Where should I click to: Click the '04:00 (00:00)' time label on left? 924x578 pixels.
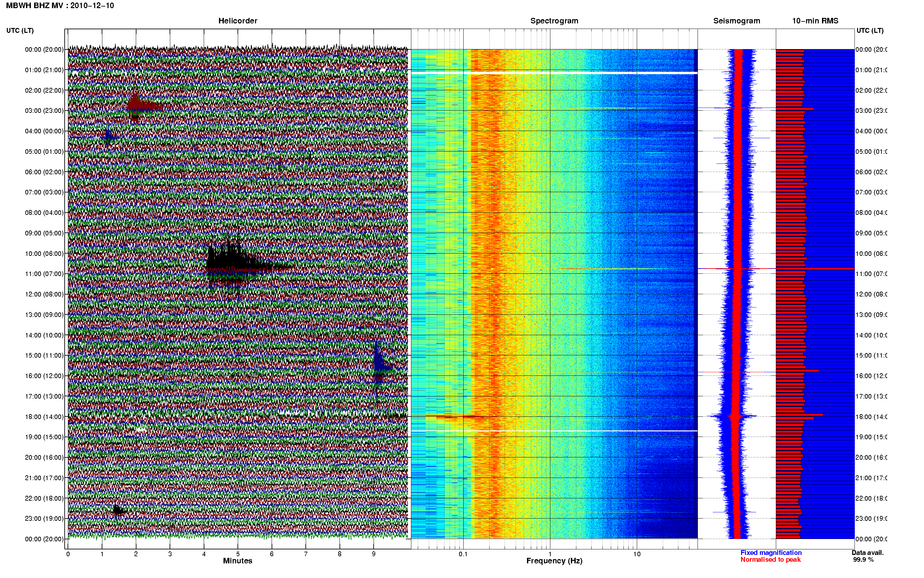(44, 131)
